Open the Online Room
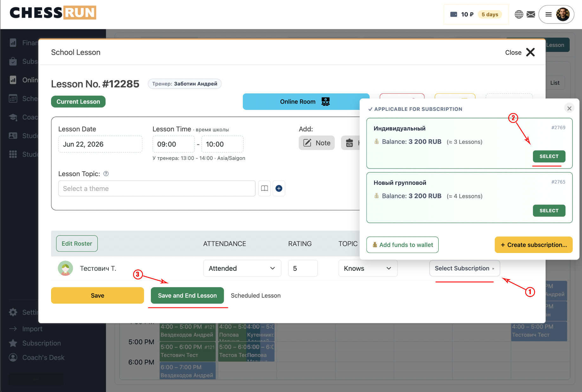 pyautogui.click(x=301, y=102)
